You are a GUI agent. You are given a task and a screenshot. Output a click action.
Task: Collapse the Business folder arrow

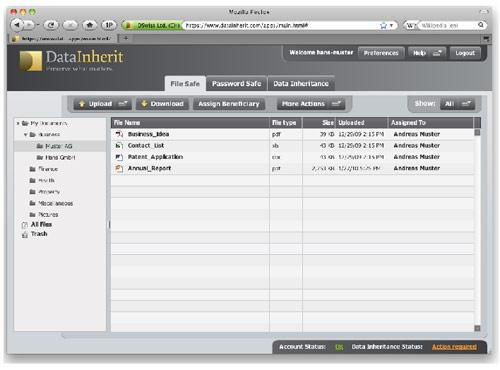25,135
